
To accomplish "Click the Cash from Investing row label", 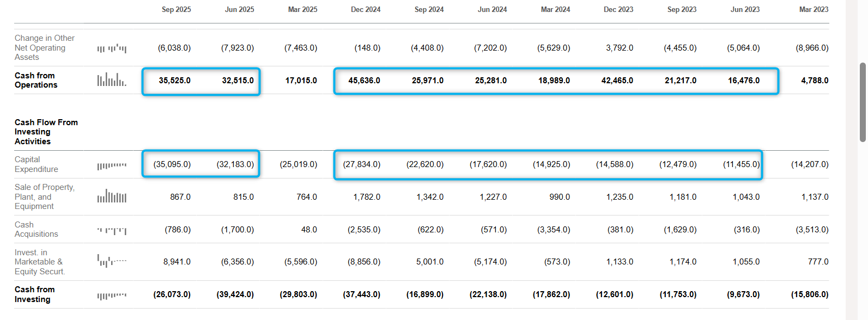I will 34,294.
